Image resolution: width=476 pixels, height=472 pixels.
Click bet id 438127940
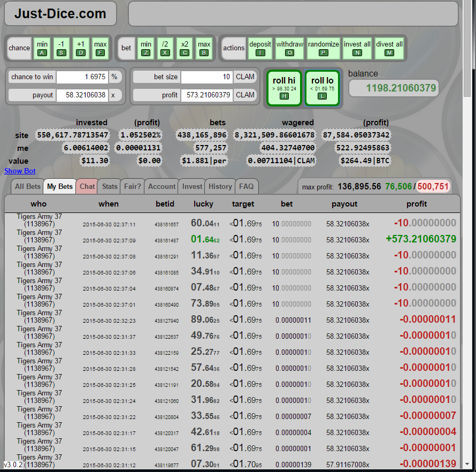(166, 321)
